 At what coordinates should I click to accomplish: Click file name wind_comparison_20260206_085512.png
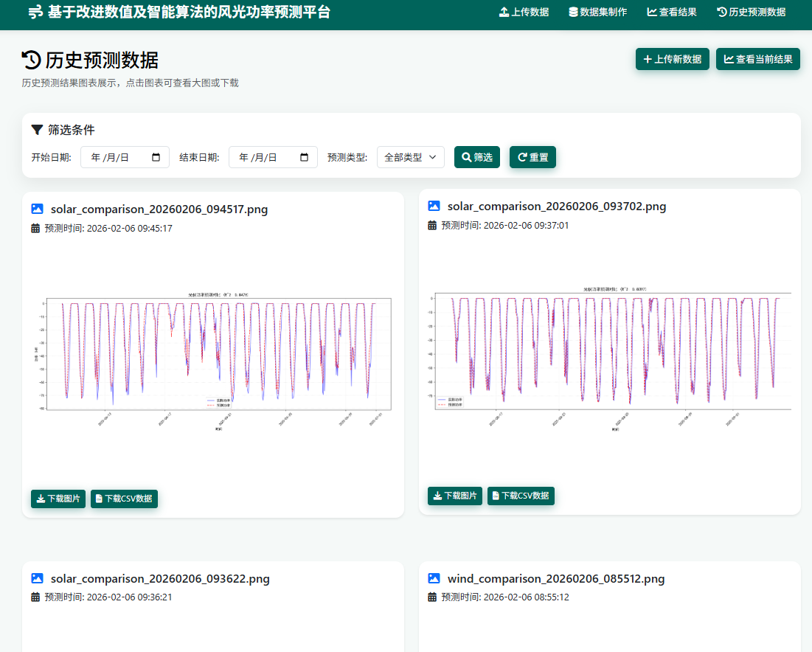click(x=556, y=578)
